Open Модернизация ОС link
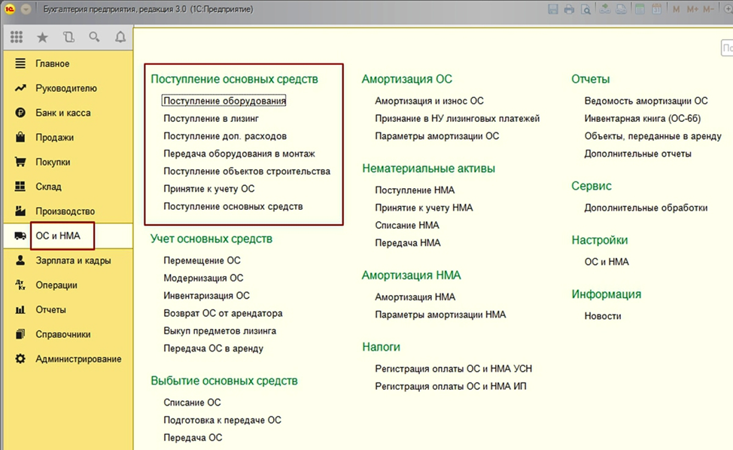 point(203,278)
